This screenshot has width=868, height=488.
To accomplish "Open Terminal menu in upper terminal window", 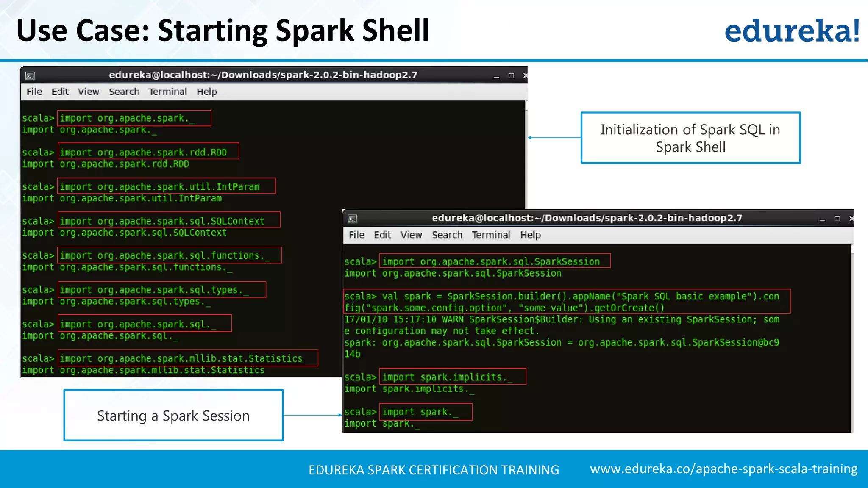I will click(168, 92).
